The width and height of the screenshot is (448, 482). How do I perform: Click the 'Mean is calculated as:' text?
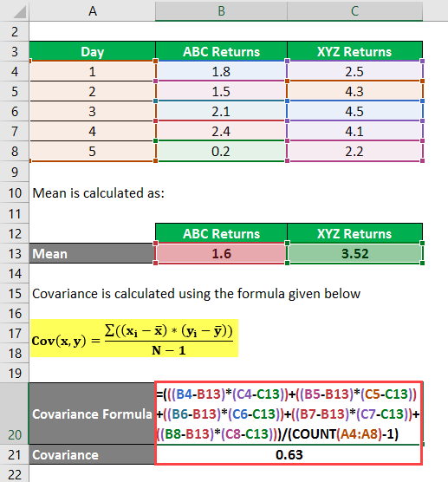click(x=98, y=193)
